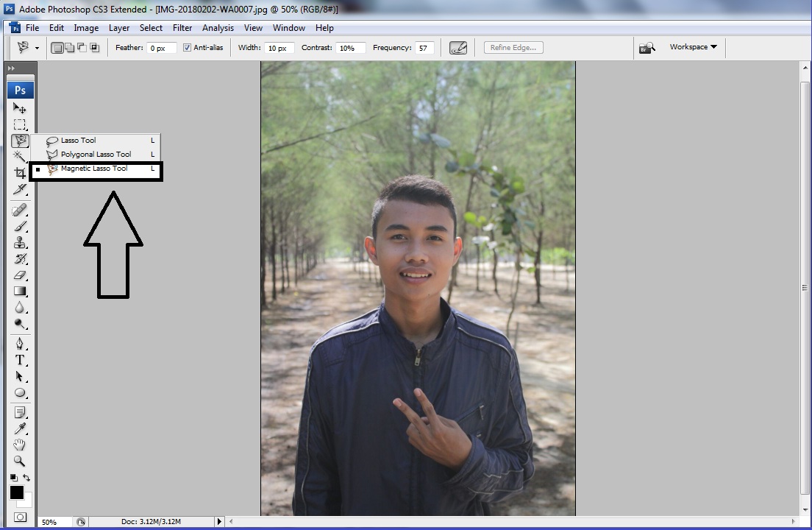This screenshot has width=812, height=530.
Task: Click the vertical scrollbar up arrow
Action: tap(805, 67)
